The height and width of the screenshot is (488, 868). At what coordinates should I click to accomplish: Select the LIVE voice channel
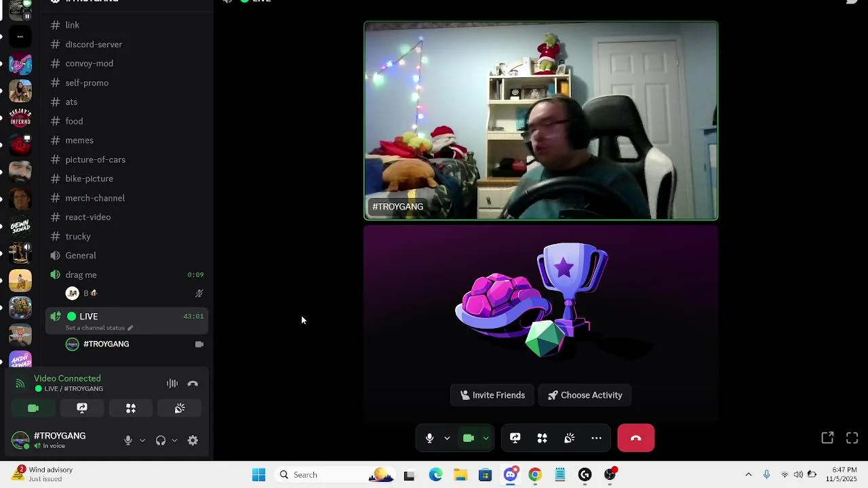(x=127, y=321)
